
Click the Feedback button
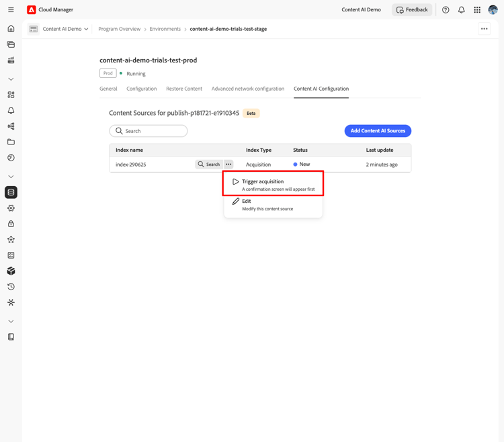pyautogui.click(x=412, y=10)
